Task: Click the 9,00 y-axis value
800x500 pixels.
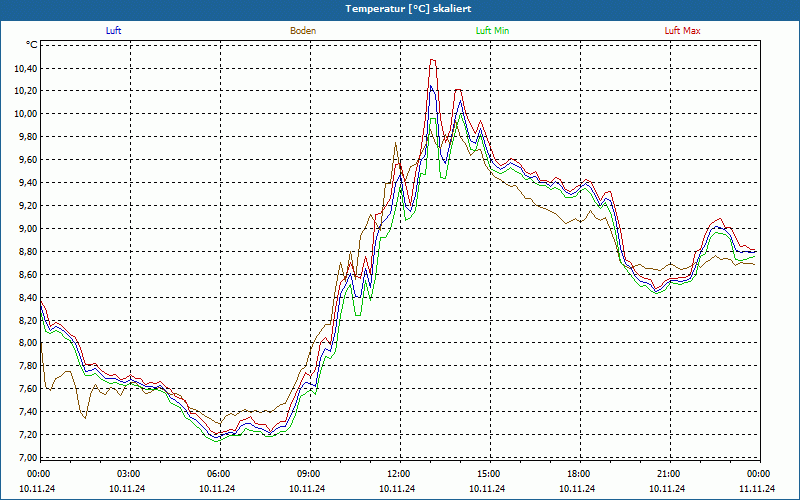Action: (29, 229)
